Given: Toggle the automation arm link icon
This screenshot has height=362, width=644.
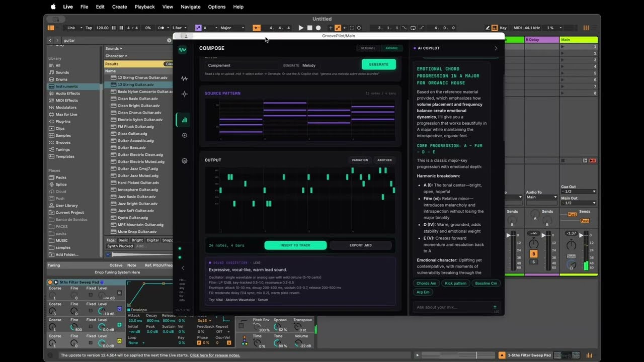Looking at the screenshot, I should click(x=338, y=28).
